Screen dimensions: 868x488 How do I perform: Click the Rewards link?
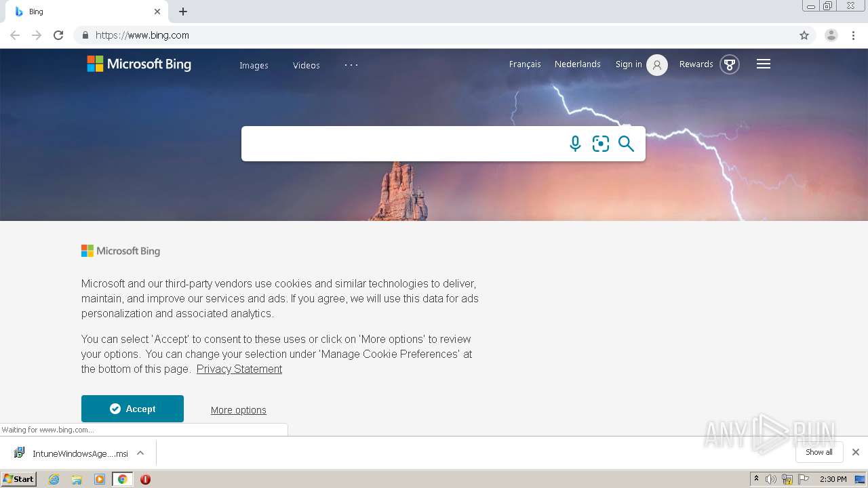point(696,64)
